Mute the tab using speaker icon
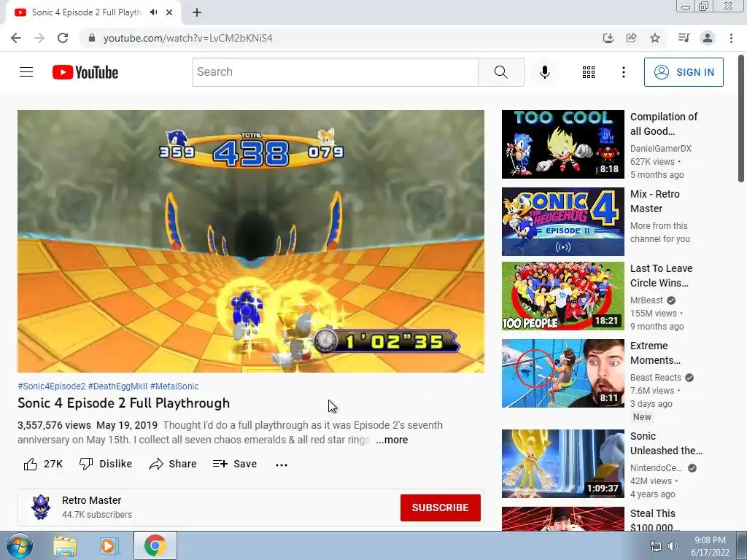This screenshot has width=747, height=560. click(153, 12)
